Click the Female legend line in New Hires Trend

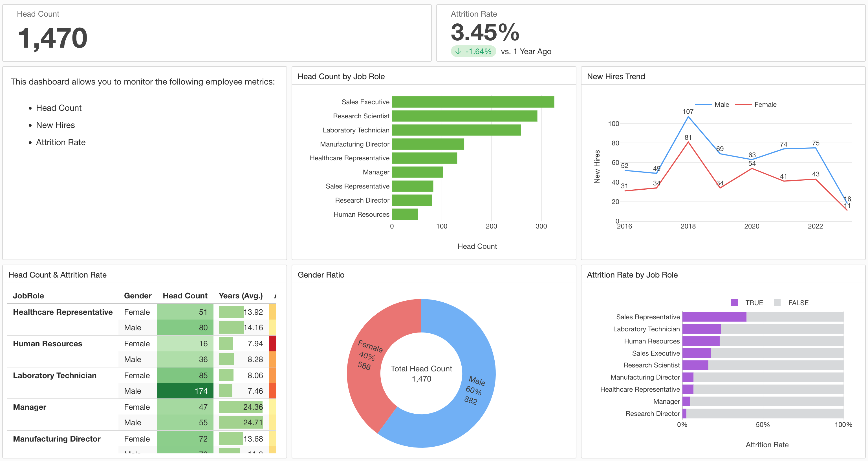coord(743,104)
